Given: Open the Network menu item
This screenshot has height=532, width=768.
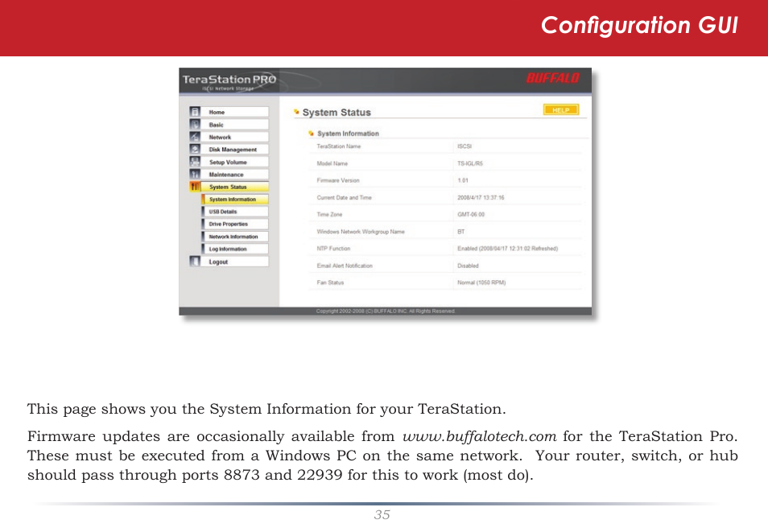Looking at the screenshot, I should click(234, 137).
